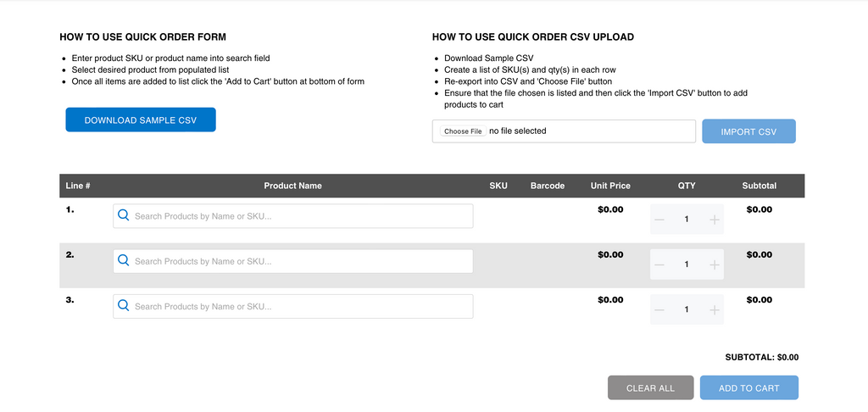
Task: Click the search magnifier icon in line 1
Action: tap(124, 215)
